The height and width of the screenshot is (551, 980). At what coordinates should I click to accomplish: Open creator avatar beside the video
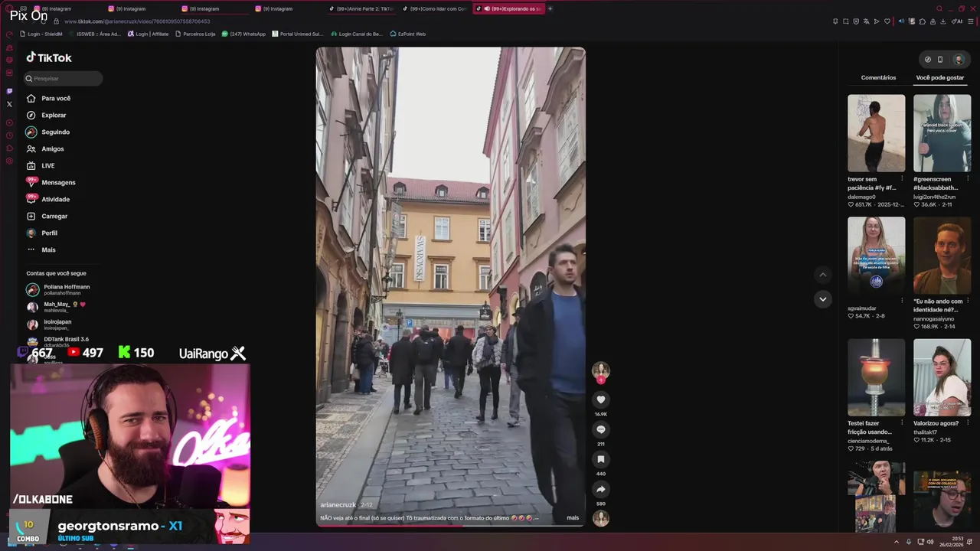[x=601, y=370]
